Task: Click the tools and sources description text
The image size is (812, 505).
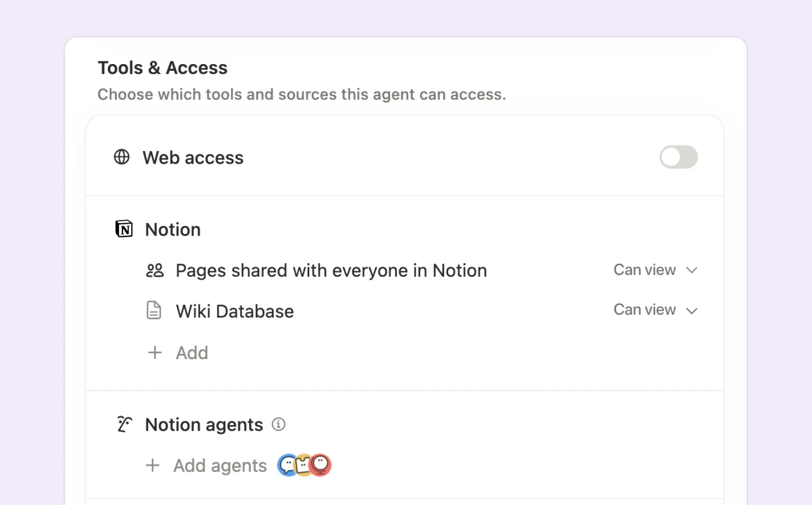Action: click(x=302, y=94)
